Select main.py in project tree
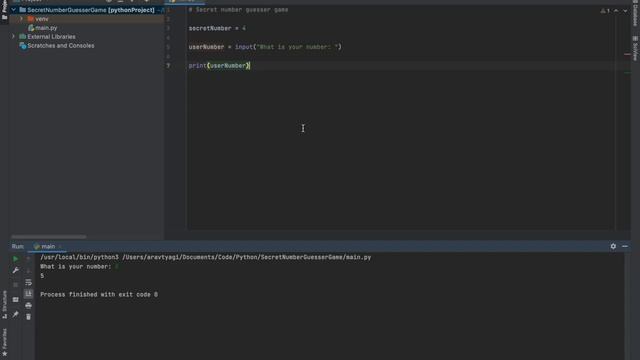The height and width of the screenshot is (360, 640). [46, 28]
